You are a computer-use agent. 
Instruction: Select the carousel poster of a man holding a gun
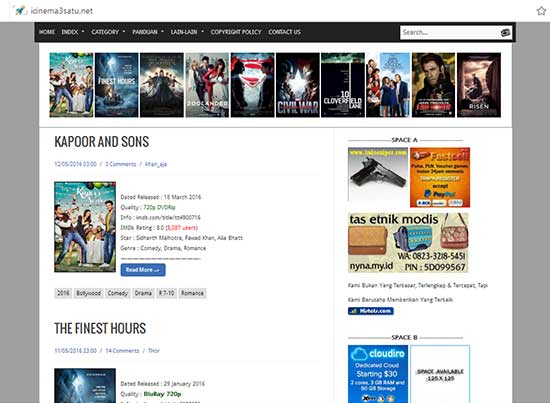[434, 85]
